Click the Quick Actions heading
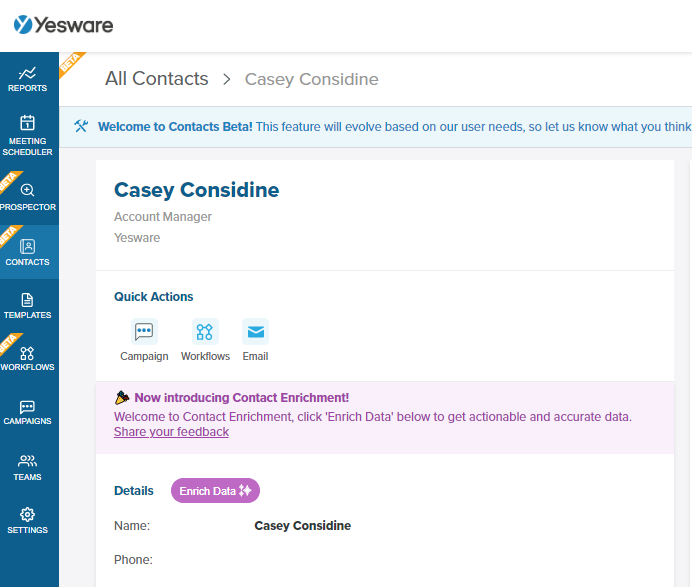The width and height of the screenshot is (692, 587). 154,297
